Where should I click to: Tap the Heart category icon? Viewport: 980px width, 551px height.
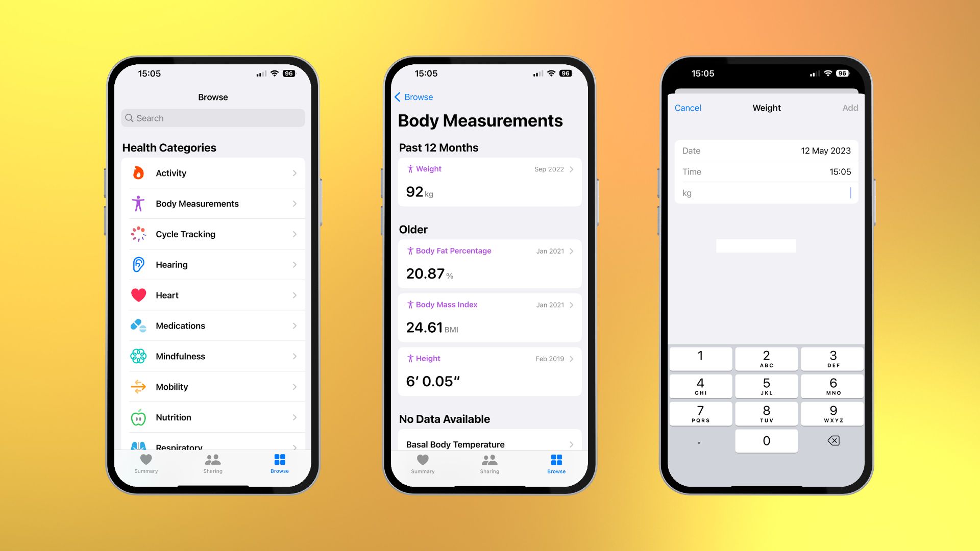coord(139,295)
